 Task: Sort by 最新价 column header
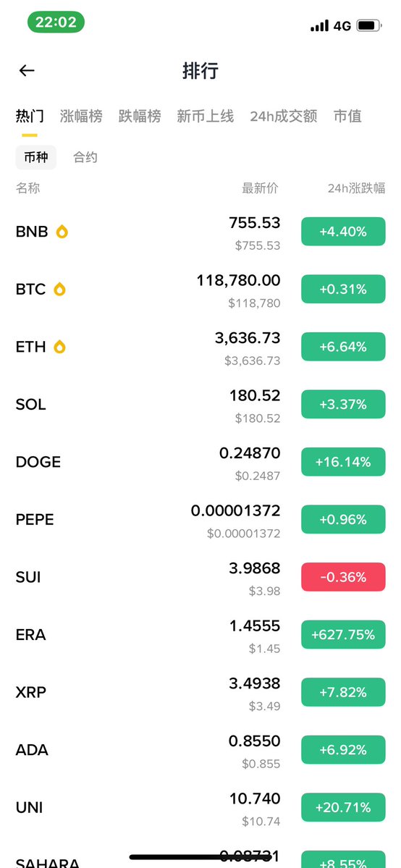click(260, 188)
